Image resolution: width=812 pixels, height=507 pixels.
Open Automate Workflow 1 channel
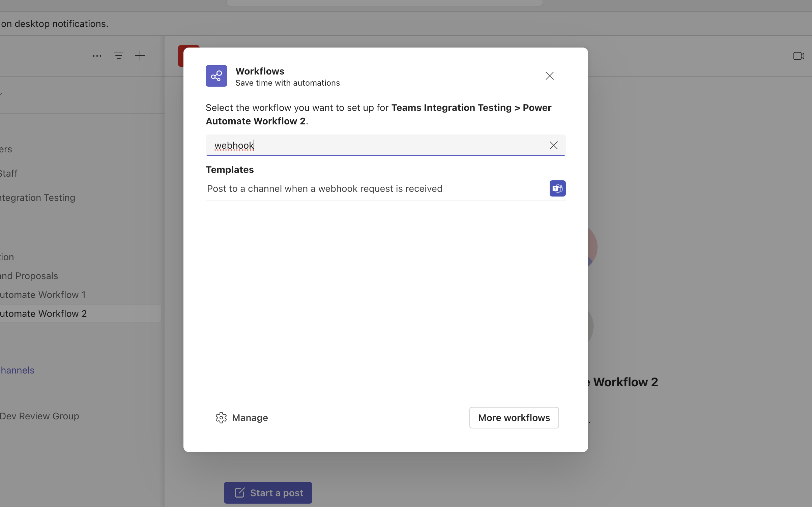click(43, 295)
